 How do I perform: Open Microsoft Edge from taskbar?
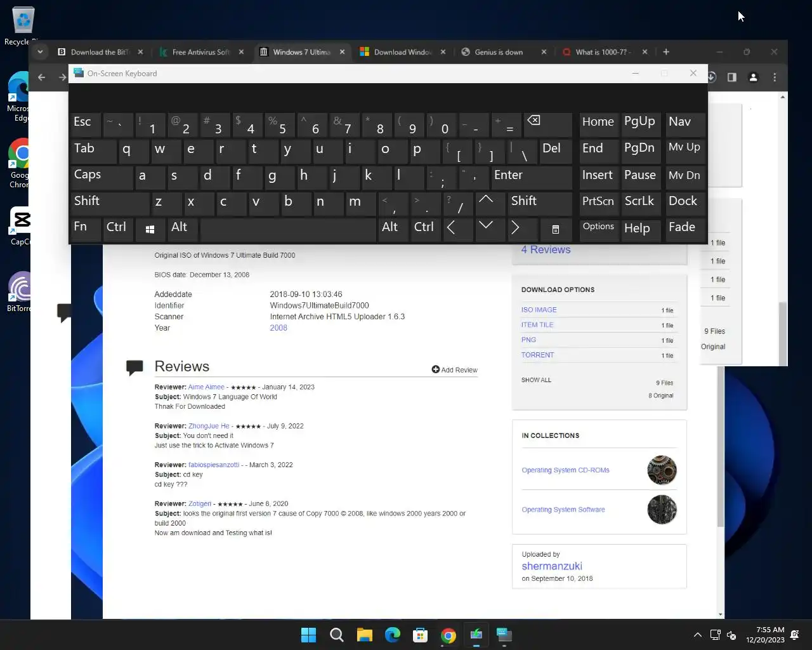coord(393,635)
